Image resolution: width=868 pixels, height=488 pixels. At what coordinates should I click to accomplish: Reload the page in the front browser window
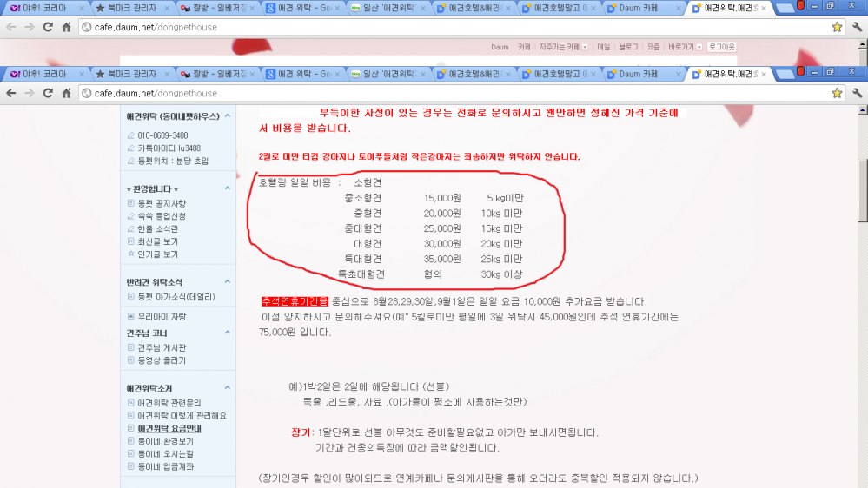(x=48, y=93)
